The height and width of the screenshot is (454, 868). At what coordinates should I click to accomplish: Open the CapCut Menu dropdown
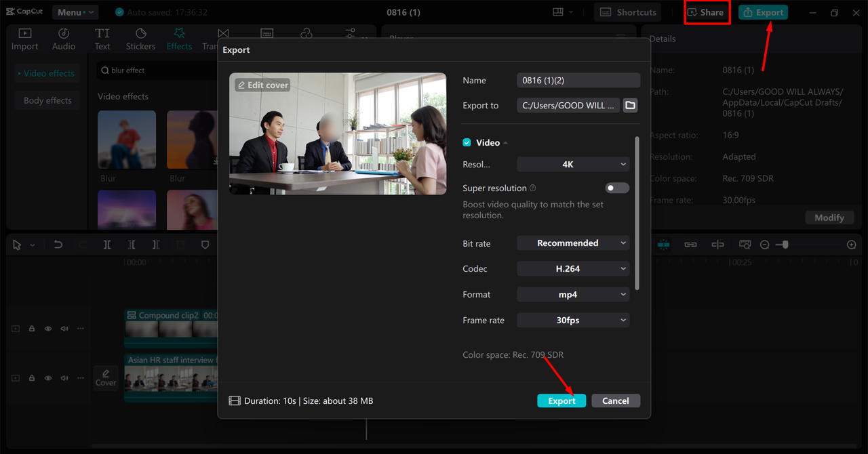pos(75,12)
